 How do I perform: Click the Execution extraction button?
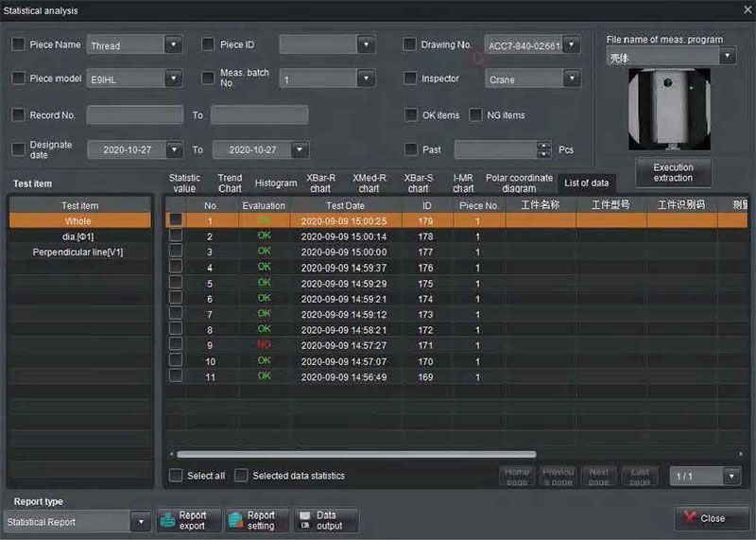tap(673, 172)
